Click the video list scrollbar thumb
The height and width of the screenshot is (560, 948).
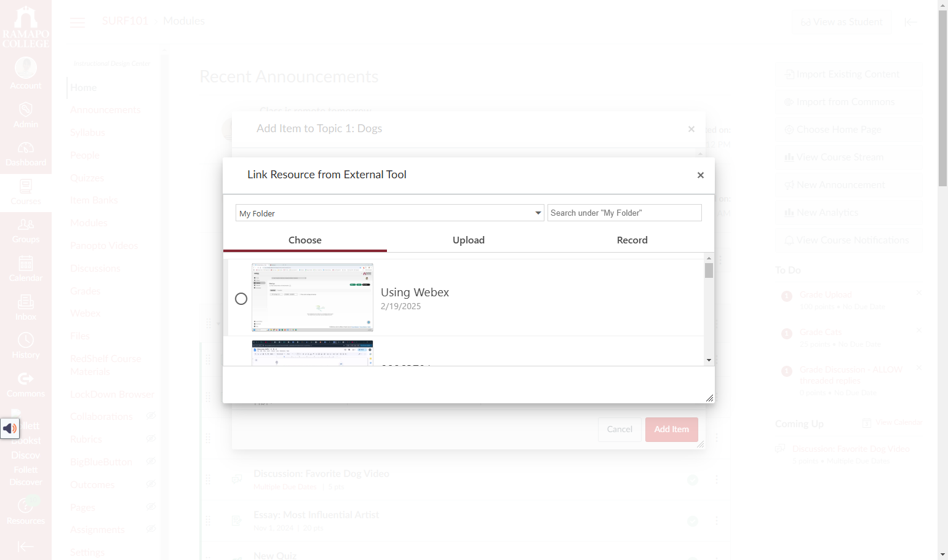pos(709,270)
